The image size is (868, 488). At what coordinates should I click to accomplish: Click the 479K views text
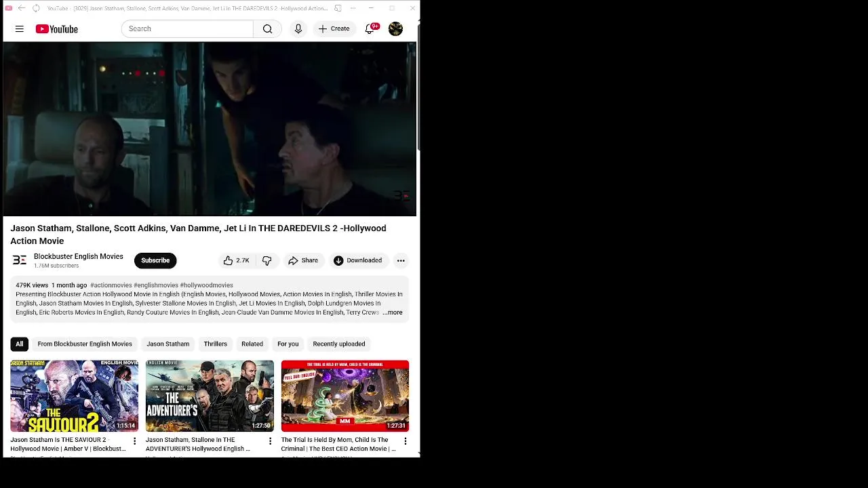pos(32,285)
